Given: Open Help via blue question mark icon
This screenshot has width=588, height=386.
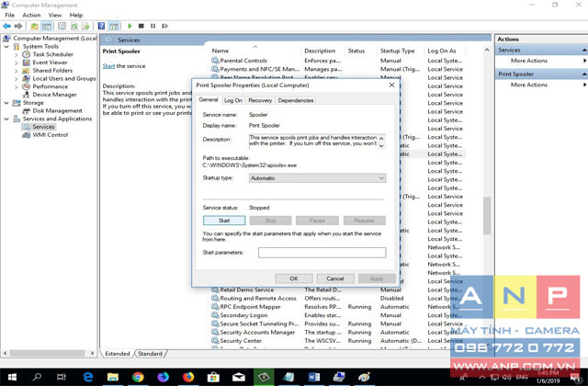Looking at the screenshot, I should coord(101,26).
